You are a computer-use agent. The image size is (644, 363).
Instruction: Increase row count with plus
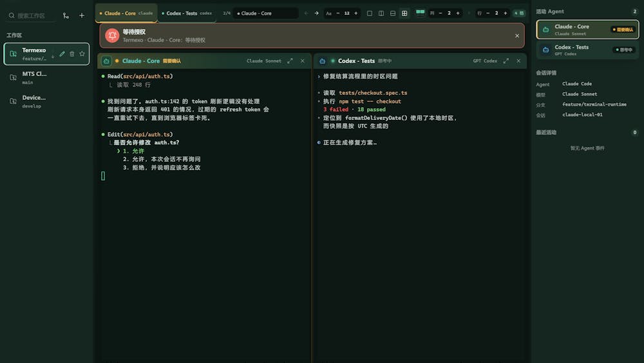pyautogui.click(x=505, y=13)
